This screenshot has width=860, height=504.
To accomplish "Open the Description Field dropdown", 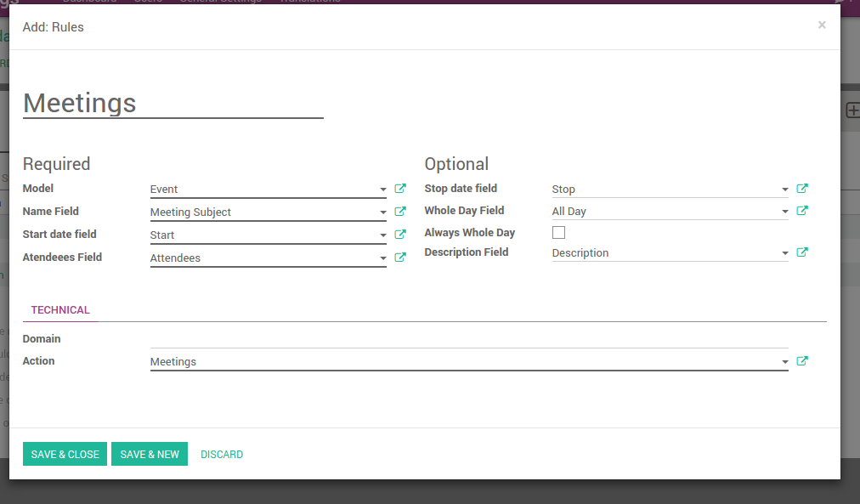I will click(785, 253).
